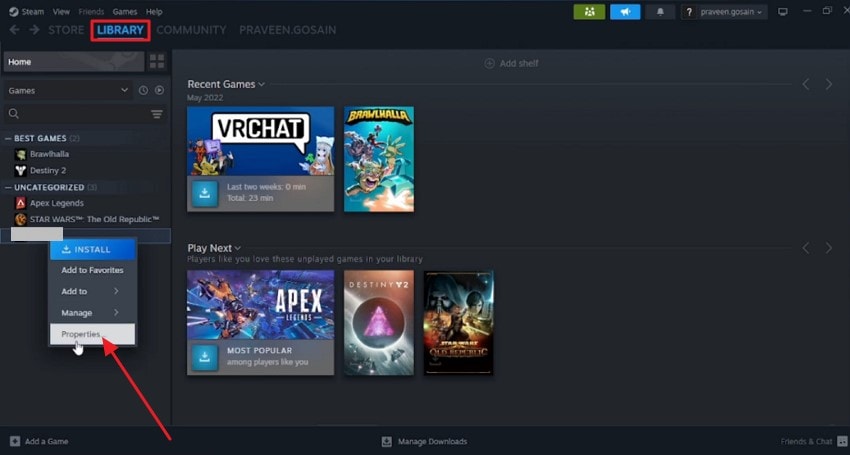Open Star Wars Old Republic thumbnail
The width and height of the screenshot is (850, 455).
click(x=459, y=323)
